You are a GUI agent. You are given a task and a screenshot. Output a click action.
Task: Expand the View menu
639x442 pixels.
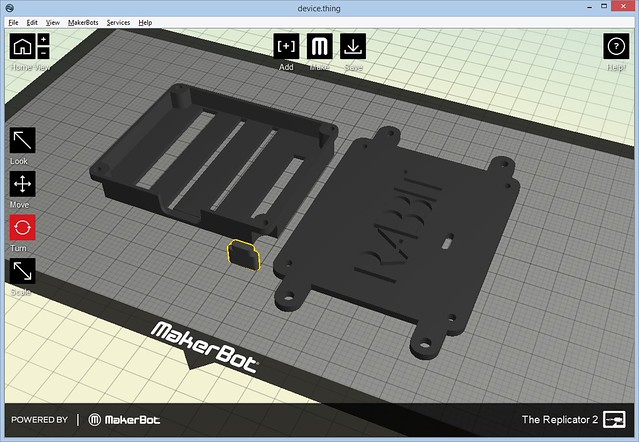point(53,21)
